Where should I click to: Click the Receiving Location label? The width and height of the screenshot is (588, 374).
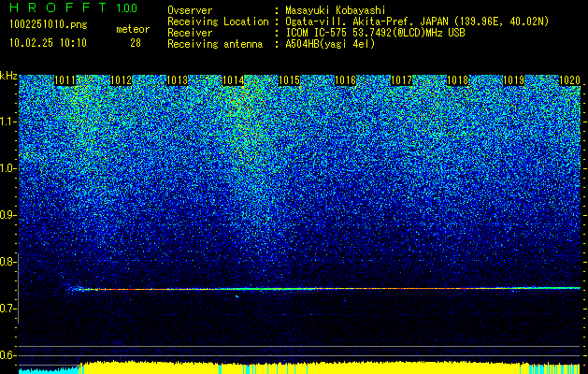(218, 22)
